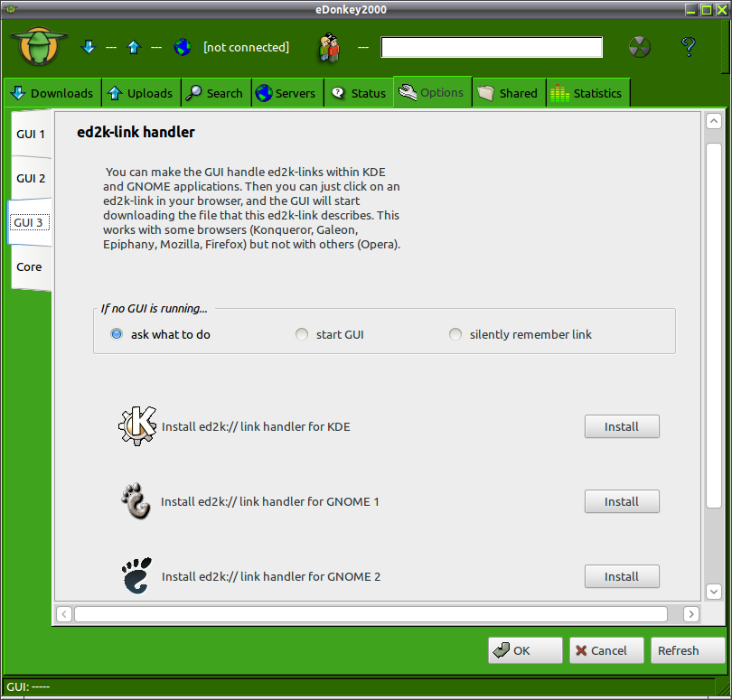Click the blue upload-speed arrow icon

(x=134, y=47)
